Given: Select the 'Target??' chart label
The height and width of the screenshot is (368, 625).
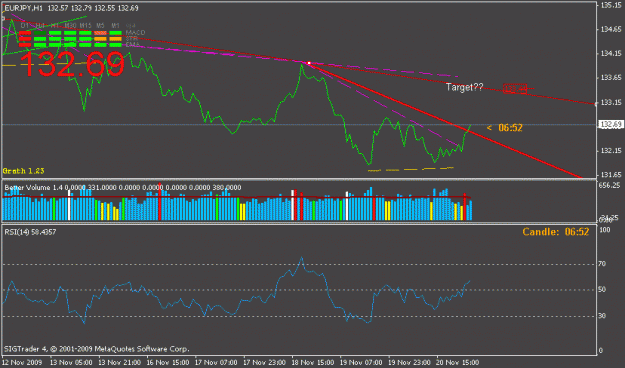Looking at the screenshot, I should pyautogui.click(x=464, y=87).
